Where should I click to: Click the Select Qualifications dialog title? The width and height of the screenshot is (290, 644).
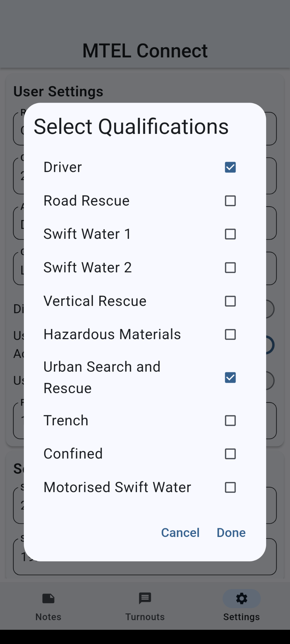pos(131,127)
